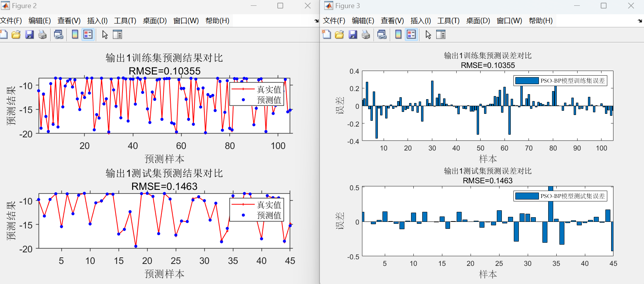Save Figure 3 with the floppy disk icon

coord(353,35)
